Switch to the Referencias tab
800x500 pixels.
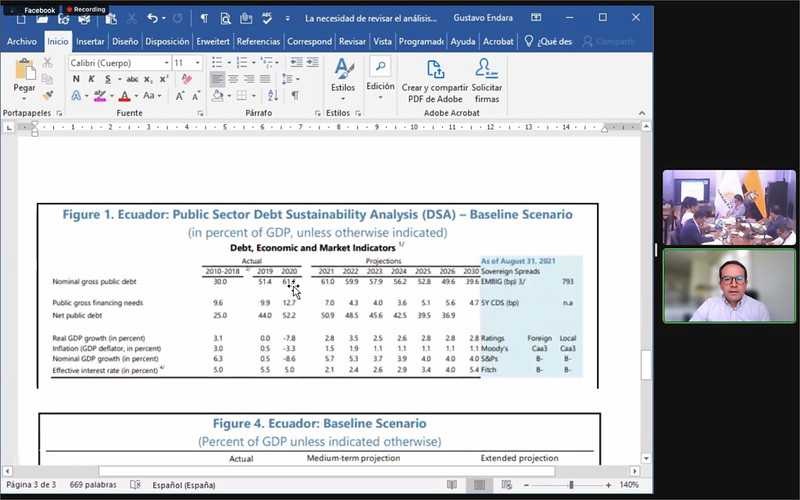258,41
